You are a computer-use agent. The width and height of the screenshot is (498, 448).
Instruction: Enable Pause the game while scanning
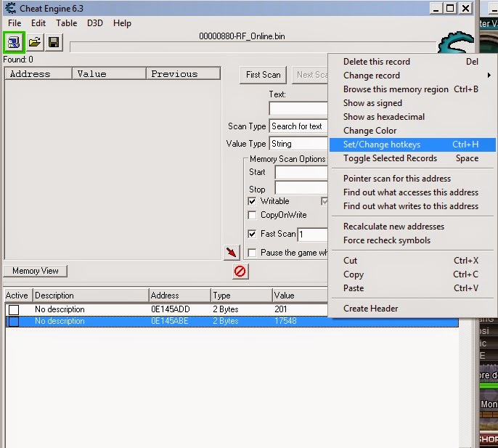[252, 253]
